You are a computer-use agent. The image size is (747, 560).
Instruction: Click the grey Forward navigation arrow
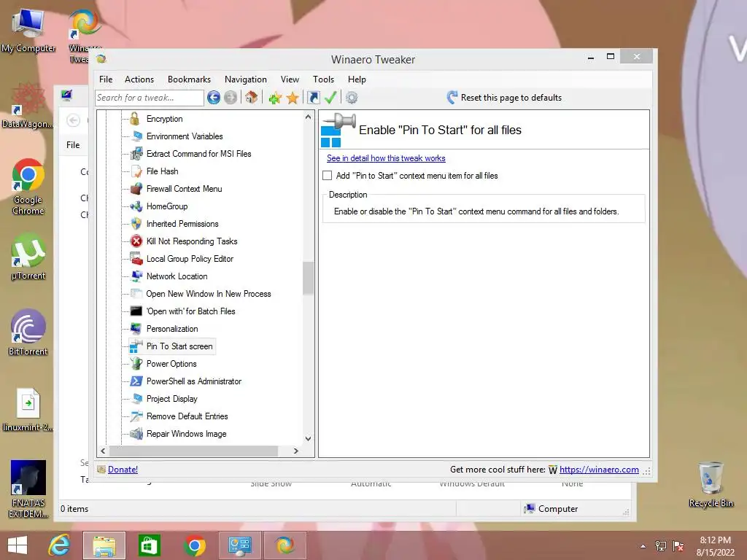click(231, 98)
